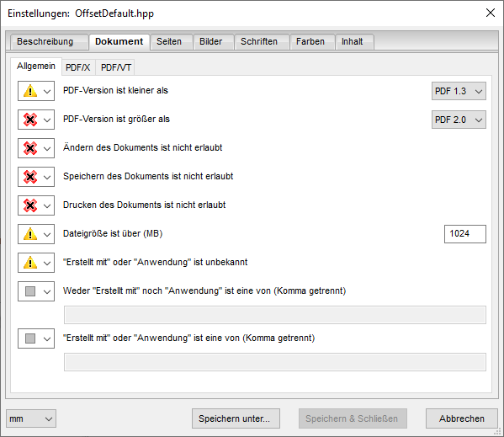Open the Bilder tab
The height and width of the screenshot is (437, 504).
213,42
